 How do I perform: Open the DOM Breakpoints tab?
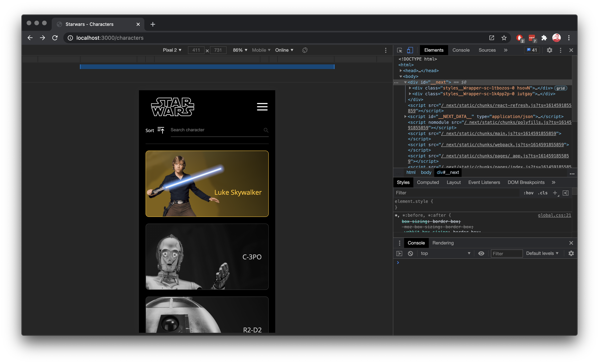526,182
